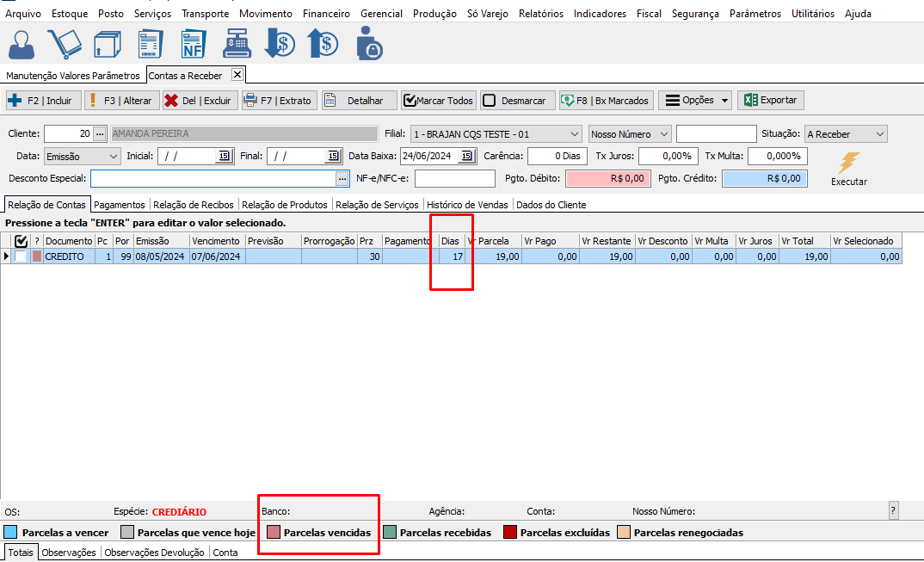This screenshot has height=562, width=924.
Task: Click Marcar Todos to check all rows
Action: [x=438, y=101]
